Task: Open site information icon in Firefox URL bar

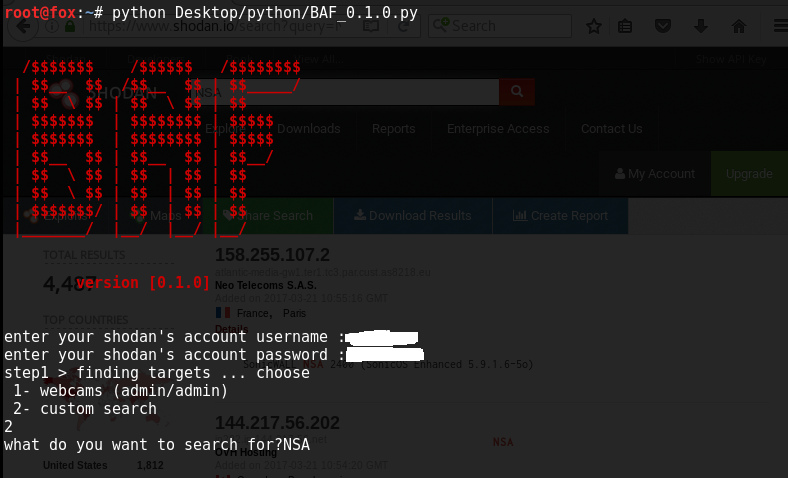Action: [x=52, y=26]
